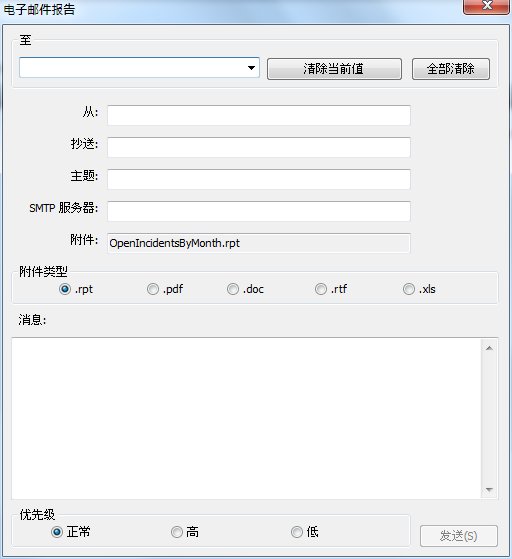Click the message box scroll down arrow
Screen dimensions: 512x559
pos(489,490)
